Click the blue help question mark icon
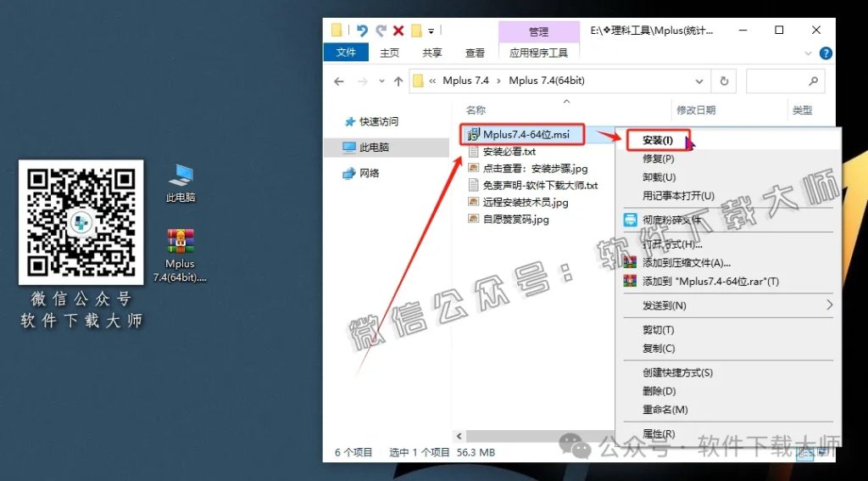This screenshot has height=481, width=868. point(826,53)
